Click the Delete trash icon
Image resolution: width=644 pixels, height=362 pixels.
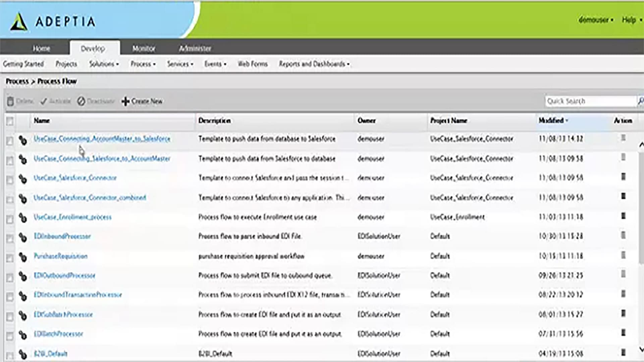click(10, 101)
